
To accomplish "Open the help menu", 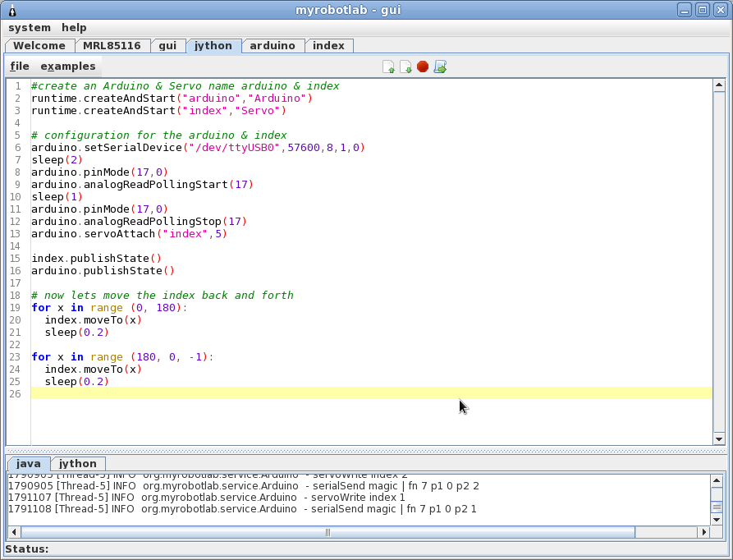I will pyautogui.click(x=74, y=28).
